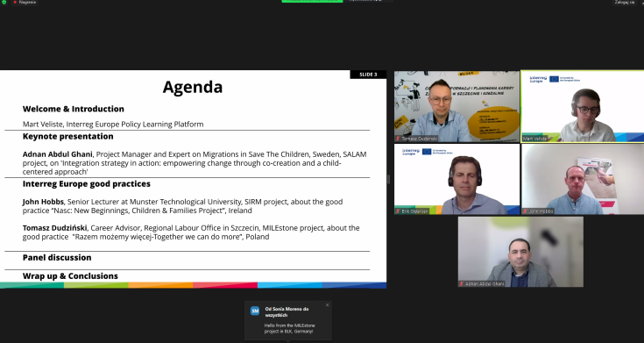
Task: Click the 'Keynote presentation' heading
Action: click(67, 136)
